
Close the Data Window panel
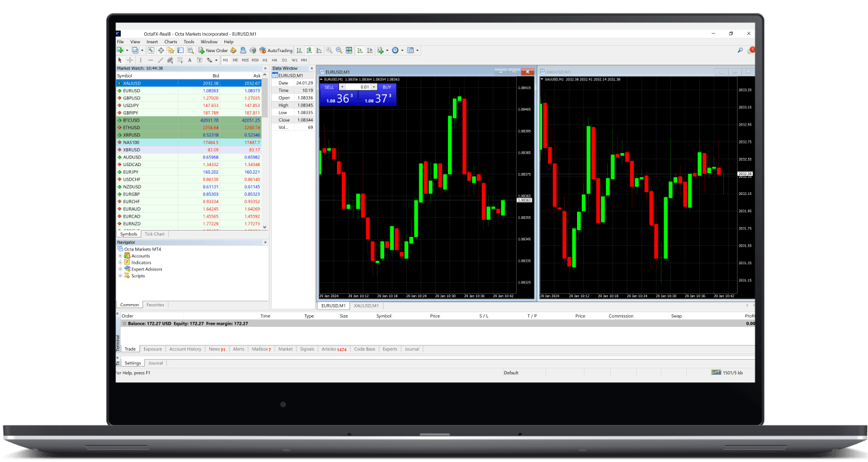tap(312, 69)
